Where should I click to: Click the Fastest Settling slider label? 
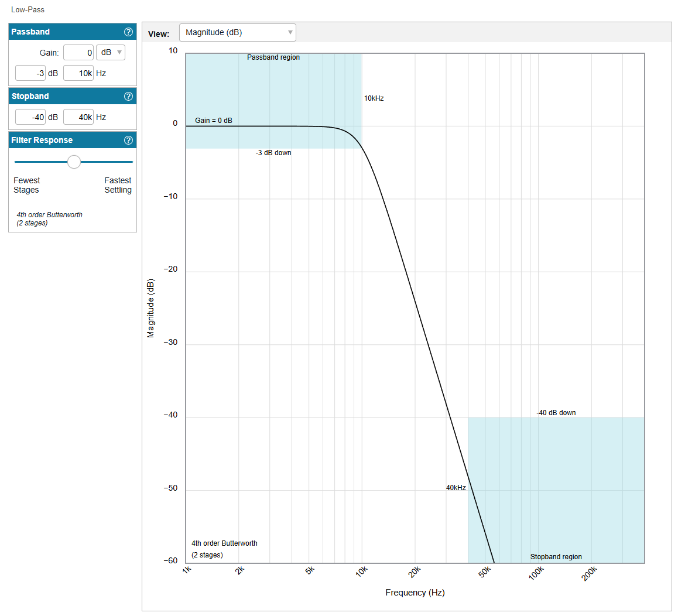coord(118,185)
